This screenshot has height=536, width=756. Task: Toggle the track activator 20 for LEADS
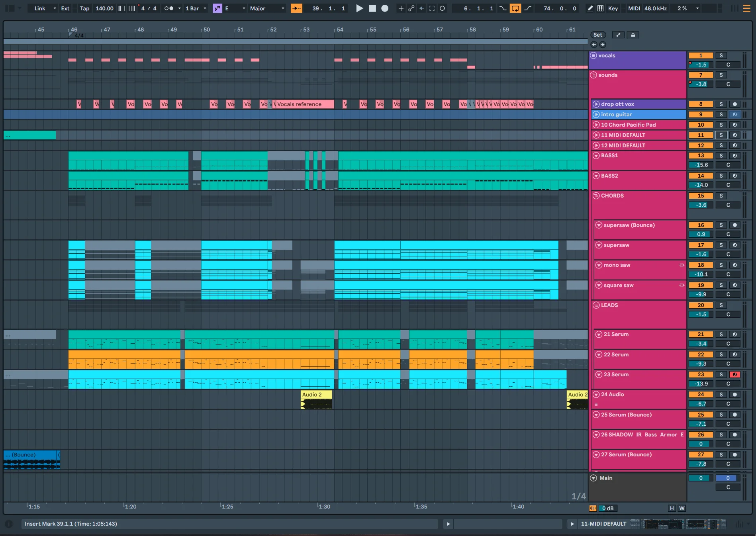(701, 305)
